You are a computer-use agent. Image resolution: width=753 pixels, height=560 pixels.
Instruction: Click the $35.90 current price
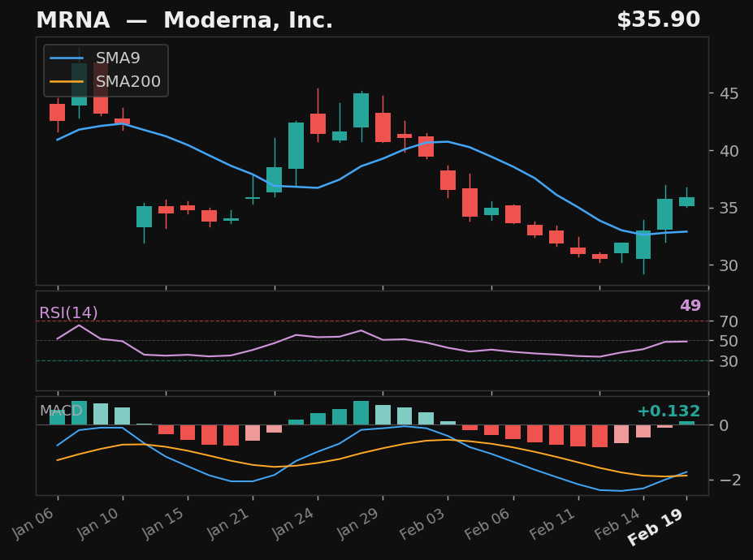coord(659,19)
